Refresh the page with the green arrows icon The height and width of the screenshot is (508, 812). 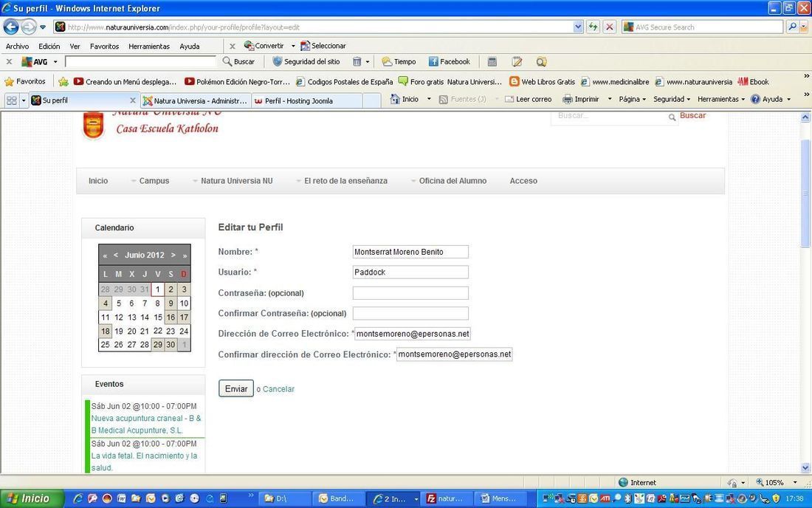[x=593, y=27]
